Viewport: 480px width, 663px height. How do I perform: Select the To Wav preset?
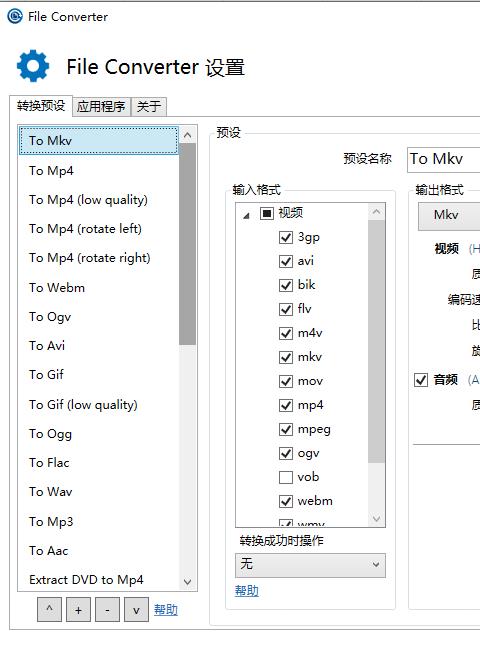(99, 492)
